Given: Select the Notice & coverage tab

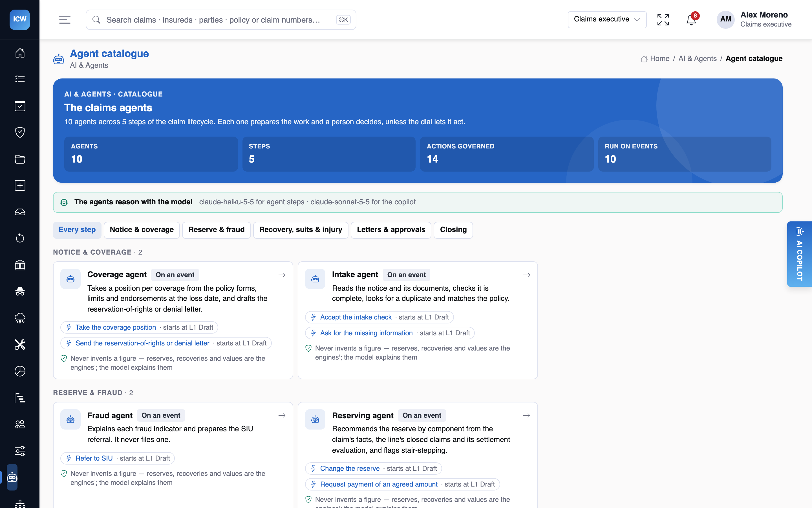Looking at the screenshot, I should [x=142, y=230].
